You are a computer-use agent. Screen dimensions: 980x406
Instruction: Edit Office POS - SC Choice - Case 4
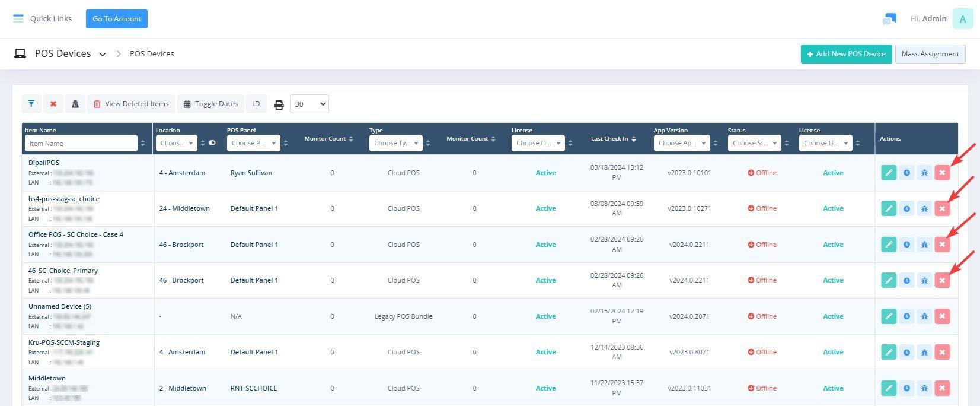pos(889,245)
